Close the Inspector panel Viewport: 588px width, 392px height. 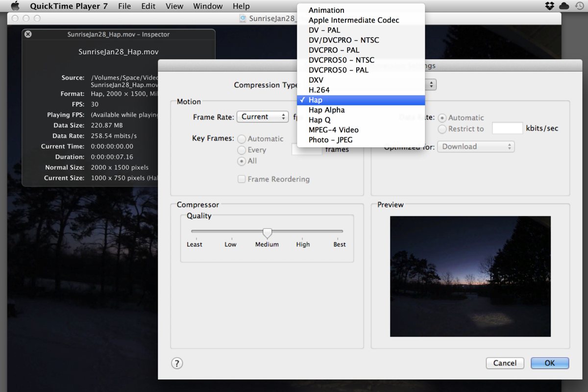[x=28, y=34]
